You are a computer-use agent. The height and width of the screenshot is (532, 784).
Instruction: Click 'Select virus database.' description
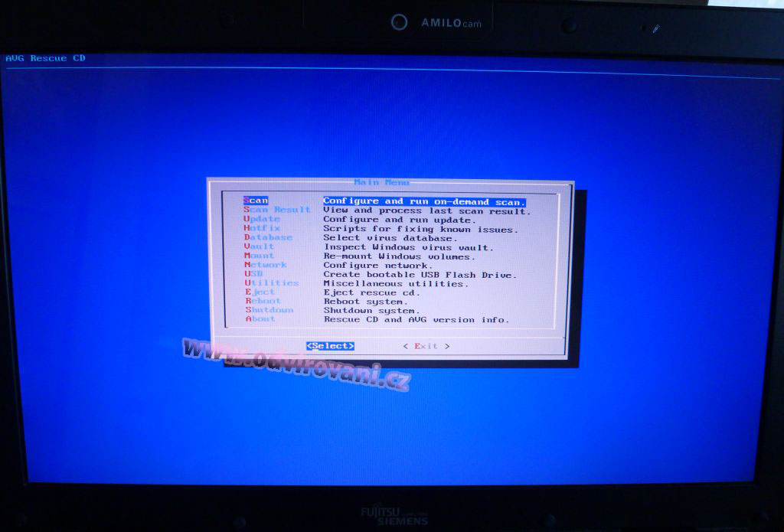click(x=390, y=238)
